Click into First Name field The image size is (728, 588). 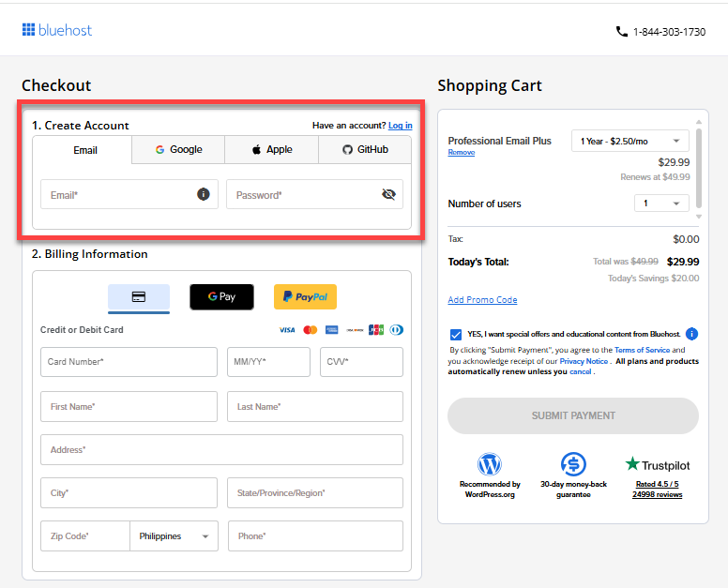click(x=129, y=407)
